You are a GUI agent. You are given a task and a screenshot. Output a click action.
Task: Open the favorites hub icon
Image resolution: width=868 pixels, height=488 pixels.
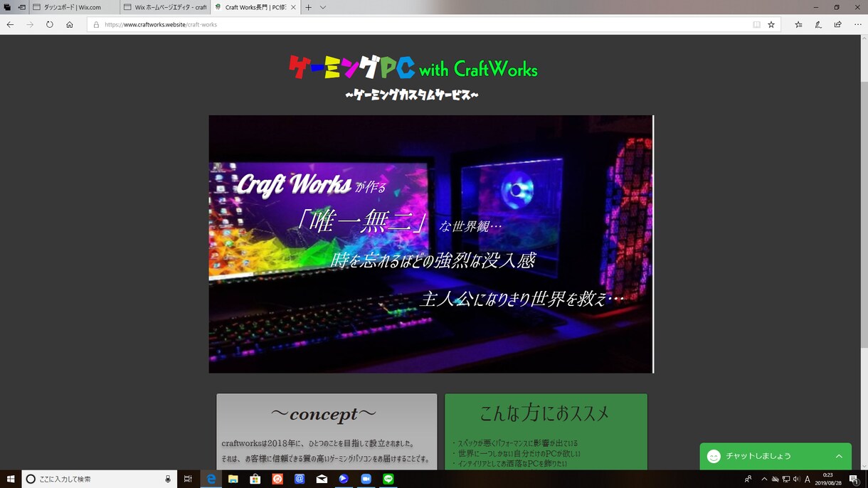click(x=798, y=24)
